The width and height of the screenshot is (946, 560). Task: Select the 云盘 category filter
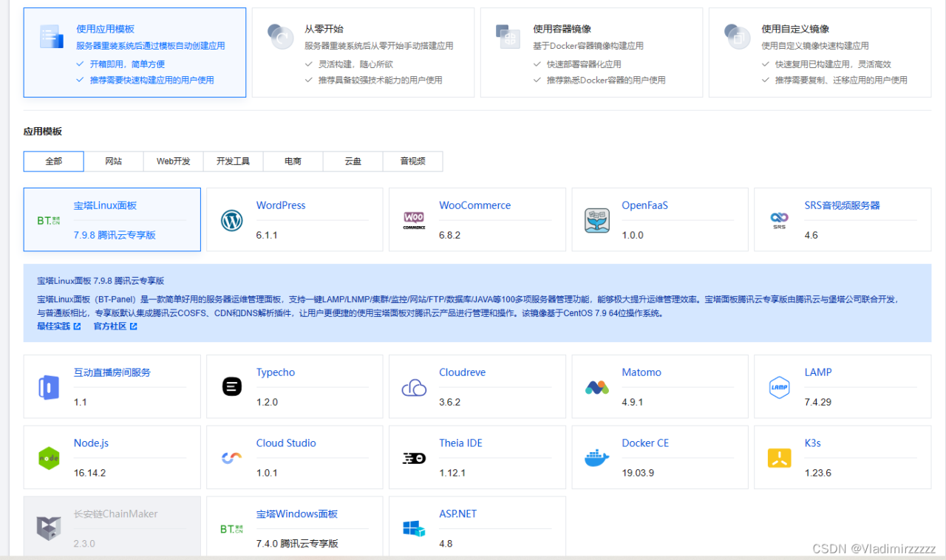353,161
